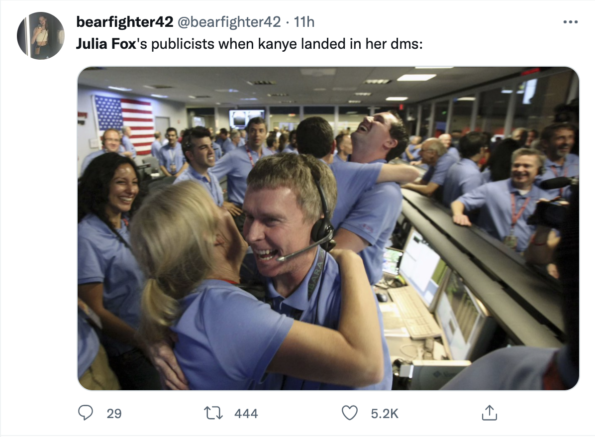Open the share upload-arrow icon

pyautogui.click(x=489, y=413)
